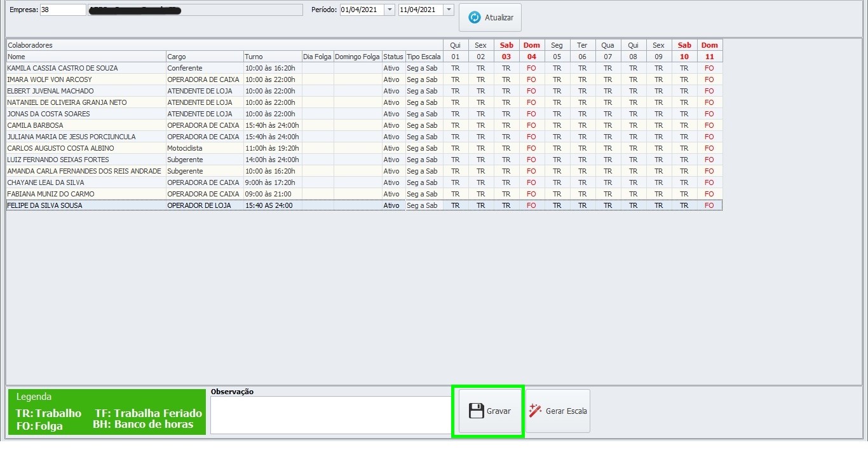Screen dimensions: 868x466
Task: Click the Turno column header
Action: 272,57
